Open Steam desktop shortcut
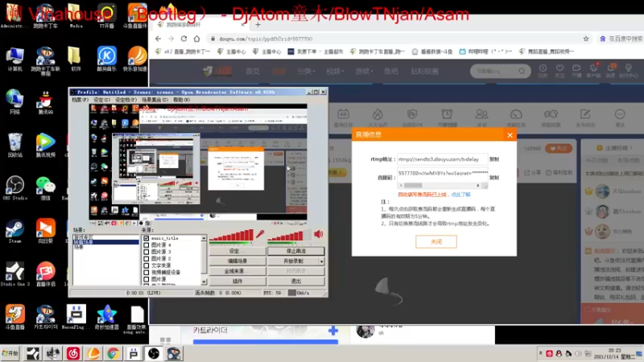 tap(14, 231)
